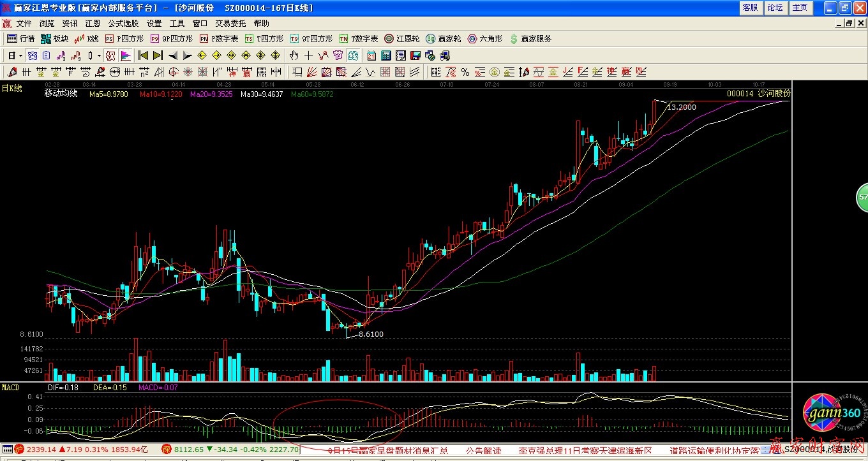Open the 六角形 hexagon tool
The image size is (868, 461).
[x=484, y=39]
